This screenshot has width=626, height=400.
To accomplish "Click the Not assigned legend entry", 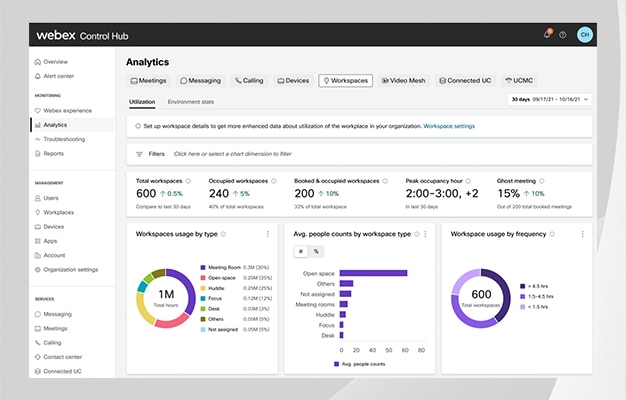I will click(x=236, y=330).
